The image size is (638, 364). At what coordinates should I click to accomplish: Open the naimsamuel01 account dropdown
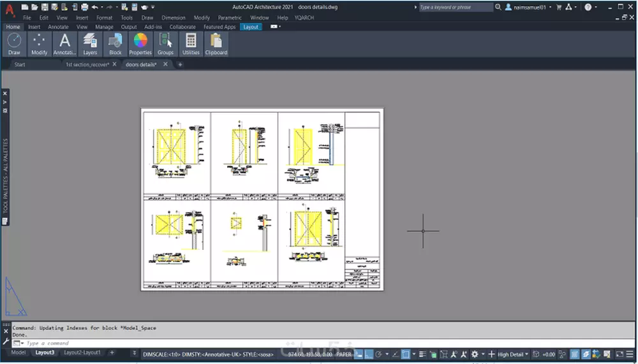528,7
